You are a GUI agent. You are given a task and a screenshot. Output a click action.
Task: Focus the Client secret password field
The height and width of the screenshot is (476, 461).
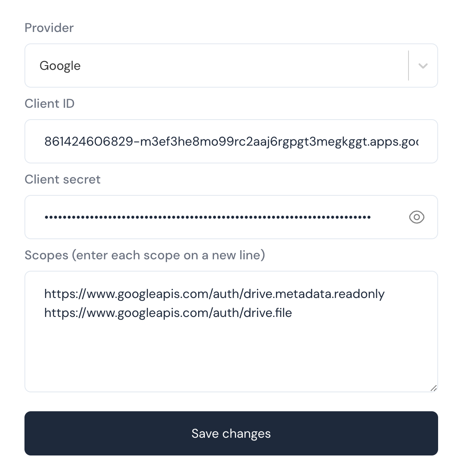(231, 217)
